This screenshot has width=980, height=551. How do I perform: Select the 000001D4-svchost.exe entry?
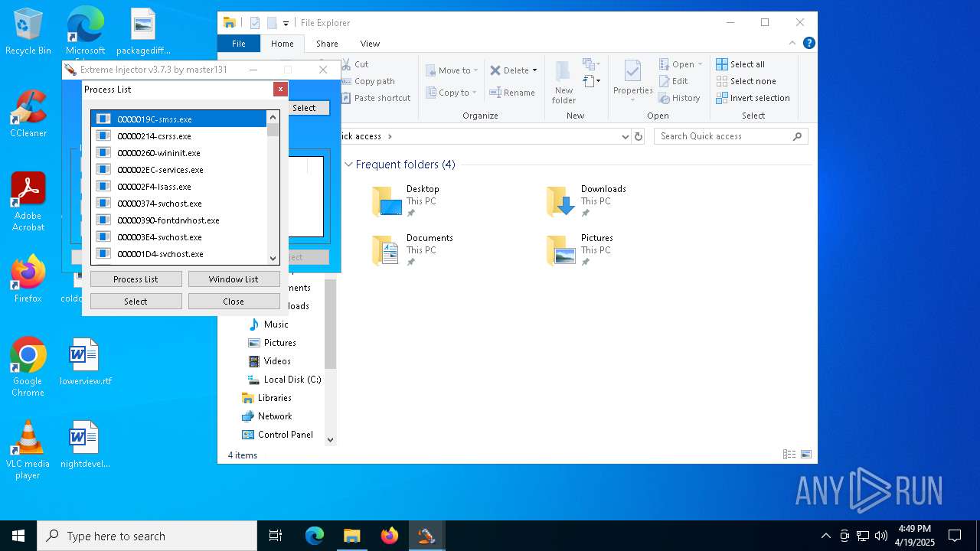(179, 254)
